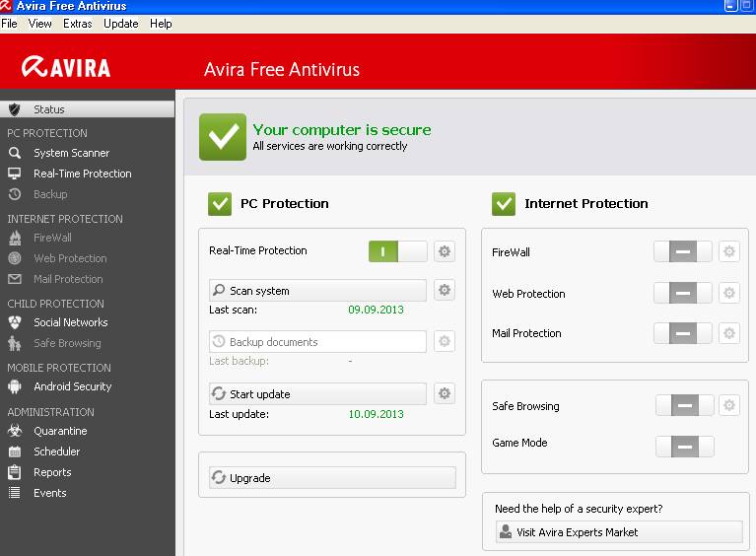Go to Reports section
Screen dimensions: 756x556
point(52,472)
